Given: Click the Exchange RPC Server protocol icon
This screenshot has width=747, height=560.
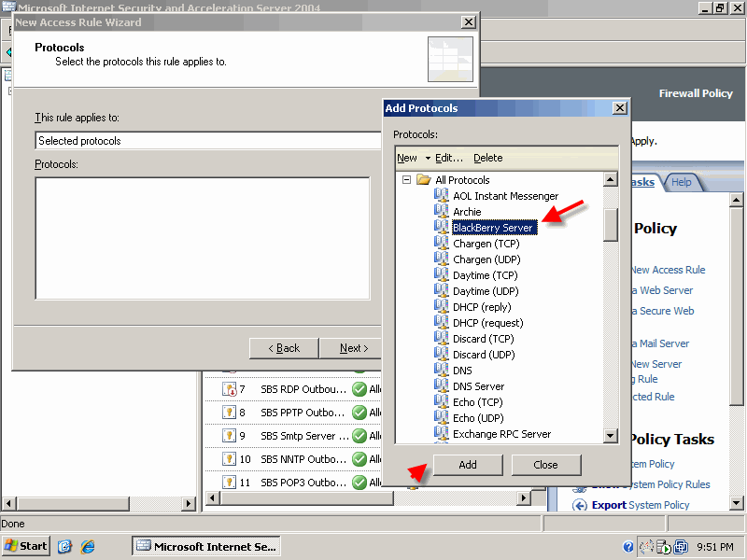Looking at the screenshot, I should [x=441, y=433].
